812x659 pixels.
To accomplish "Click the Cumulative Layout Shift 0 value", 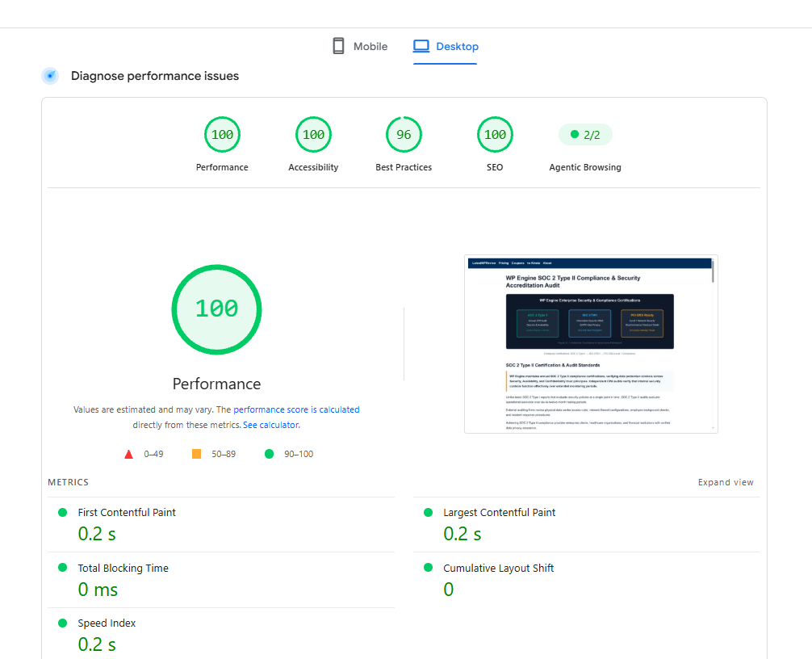I will [449, 590].
